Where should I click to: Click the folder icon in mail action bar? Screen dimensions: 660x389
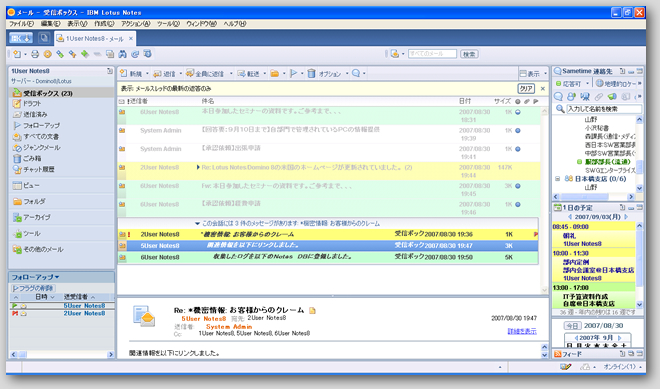(x=275, y=74)
